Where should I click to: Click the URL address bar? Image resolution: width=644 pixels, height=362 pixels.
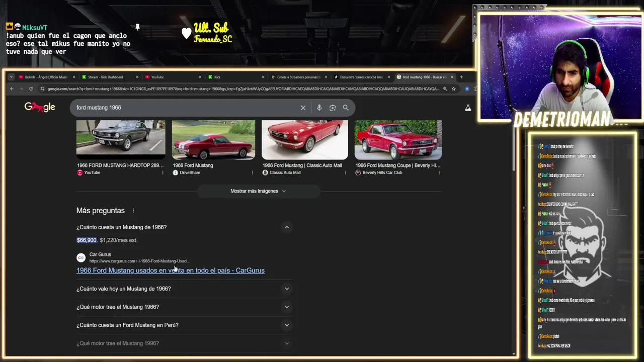click(244, 89)
